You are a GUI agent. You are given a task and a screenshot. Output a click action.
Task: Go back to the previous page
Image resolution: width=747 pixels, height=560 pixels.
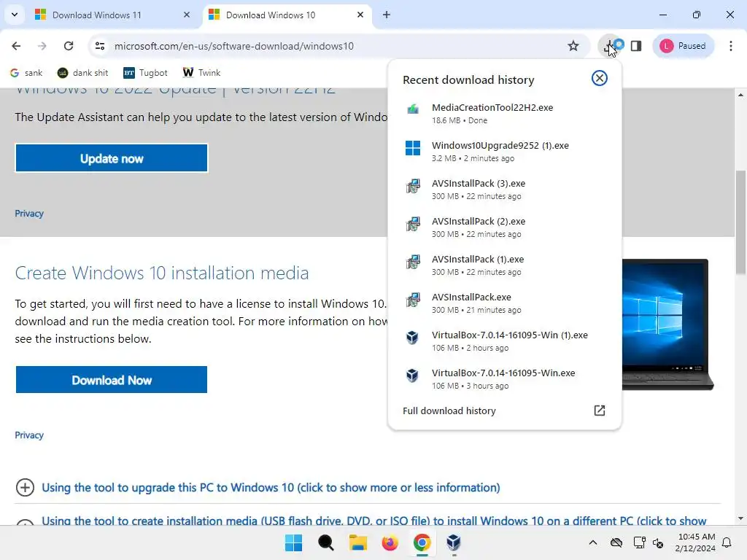(16, 46)
